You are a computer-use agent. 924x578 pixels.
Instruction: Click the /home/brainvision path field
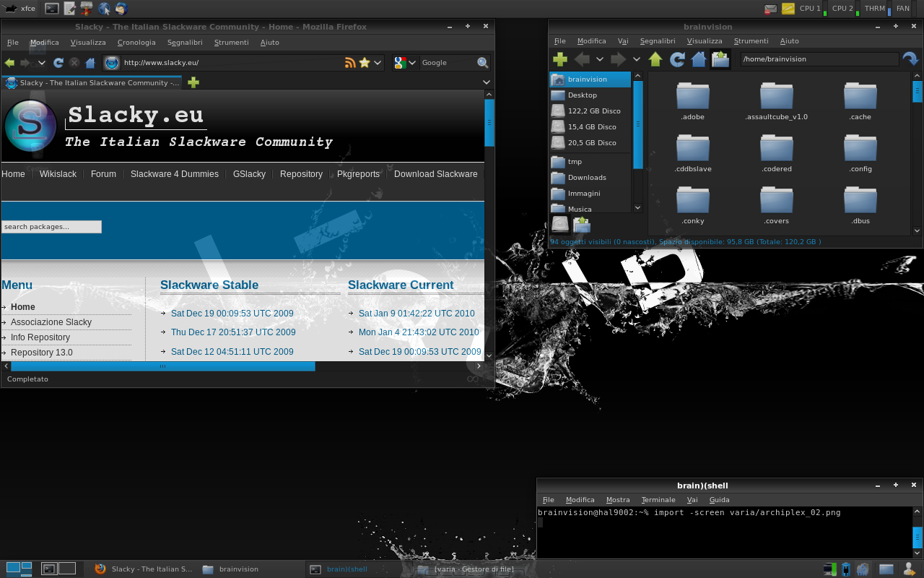click(x=820, y=59)
